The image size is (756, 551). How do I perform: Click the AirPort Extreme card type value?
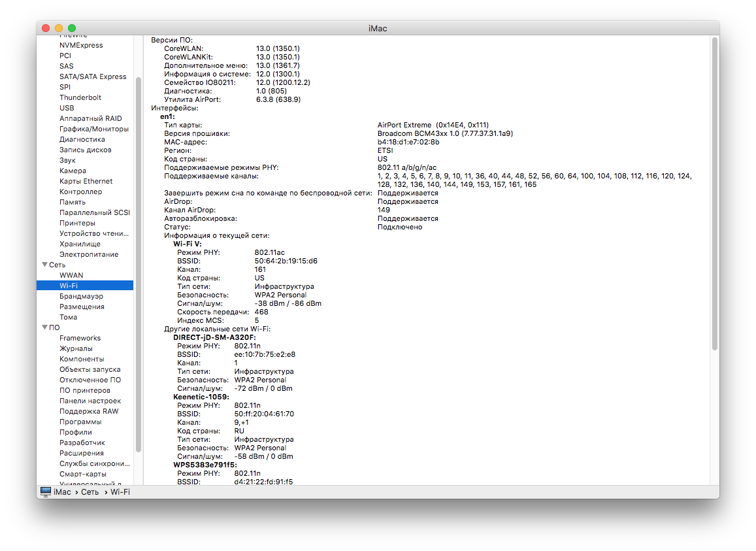coord(433,124)
